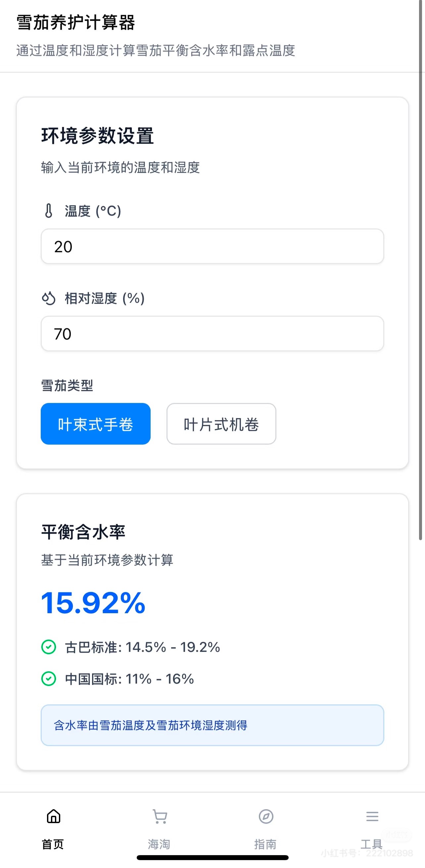
Task: Open the 海淘 tab label
Action: [159, 844]
